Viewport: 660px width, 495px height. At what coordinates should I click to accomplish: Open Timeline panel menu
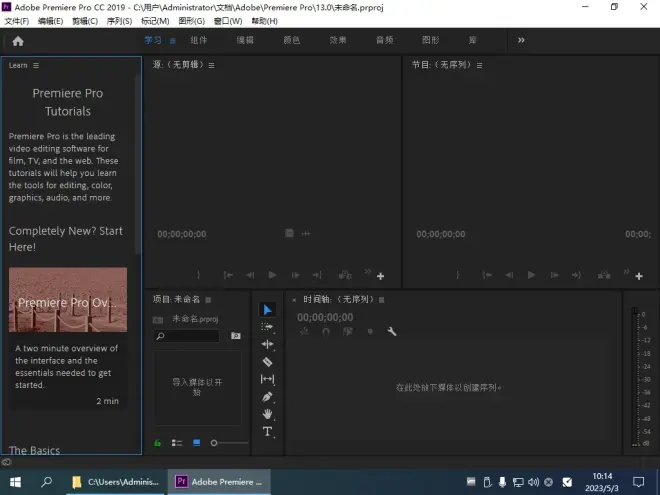point(381,300)
